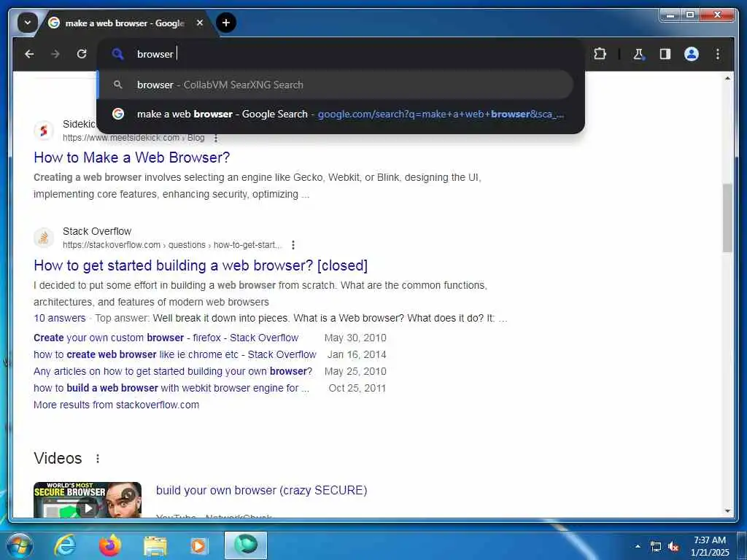The width and height of the screenshot is (747, 560).
Task: Click the '10 answers' link
Action: click(60, 318)
